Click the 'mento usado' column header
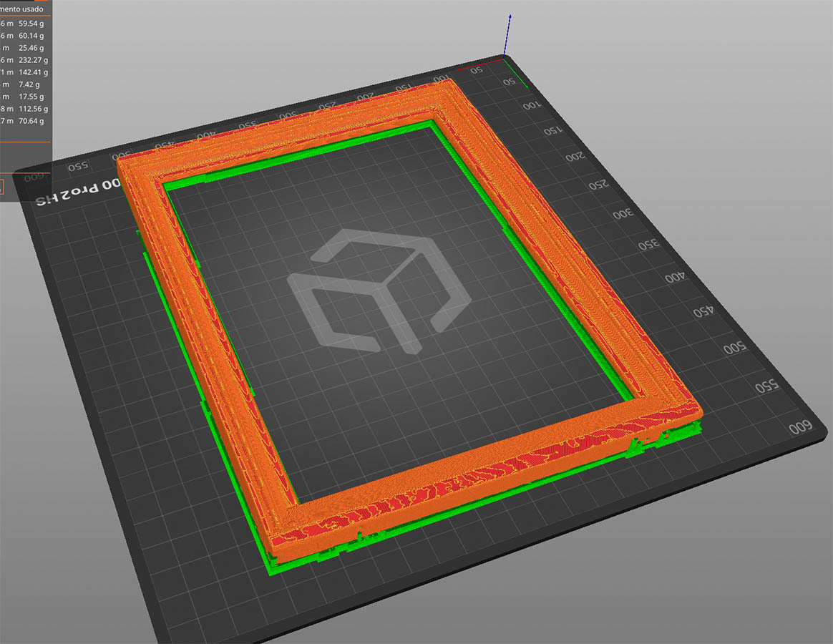This screenshot has width=833, height=644. (x=21, y=9)
